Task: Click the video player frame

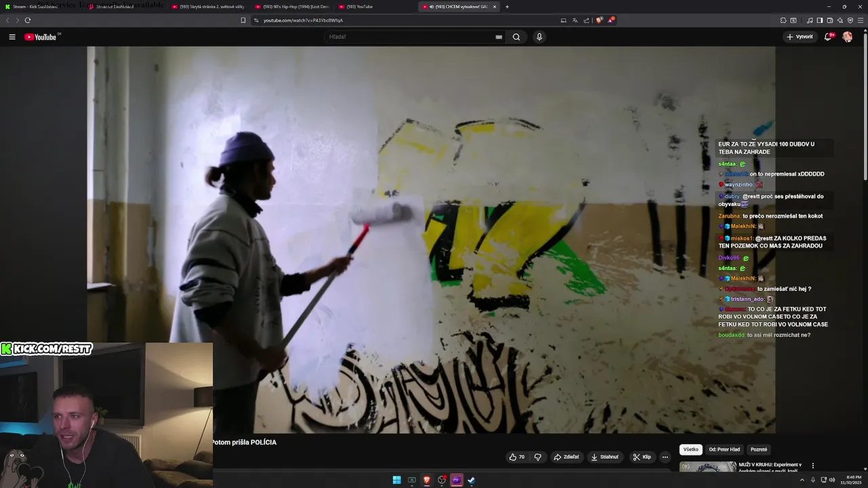Action: point(431,240)
